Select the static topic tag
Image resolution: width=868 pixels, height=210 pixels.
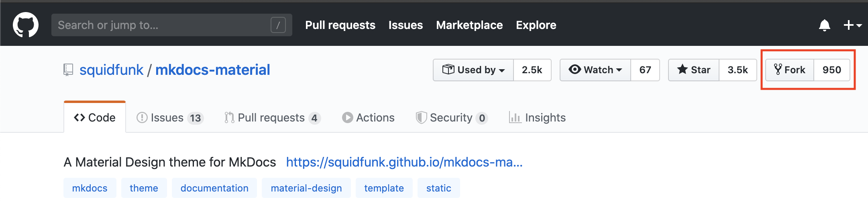[x=439, y=188]
